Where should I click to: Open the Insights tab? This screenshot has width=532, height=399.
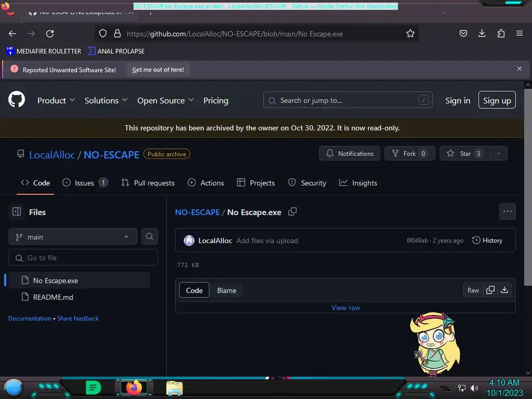358,183
